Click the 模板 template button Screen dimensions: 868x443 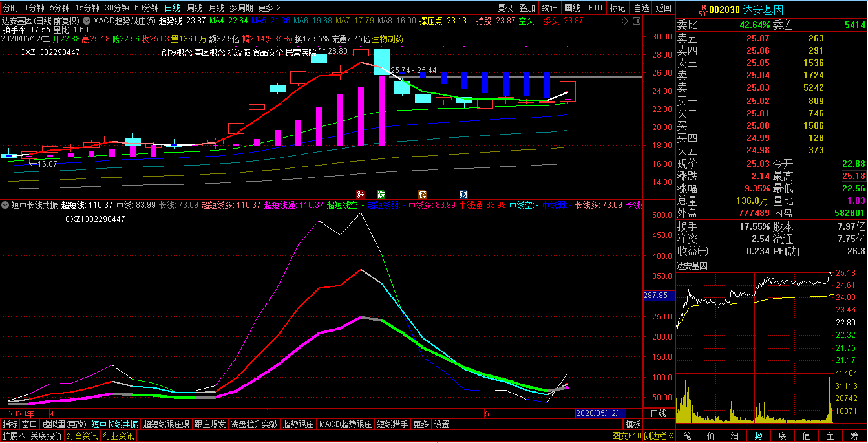pyautogui.click(x=633, y=425)
